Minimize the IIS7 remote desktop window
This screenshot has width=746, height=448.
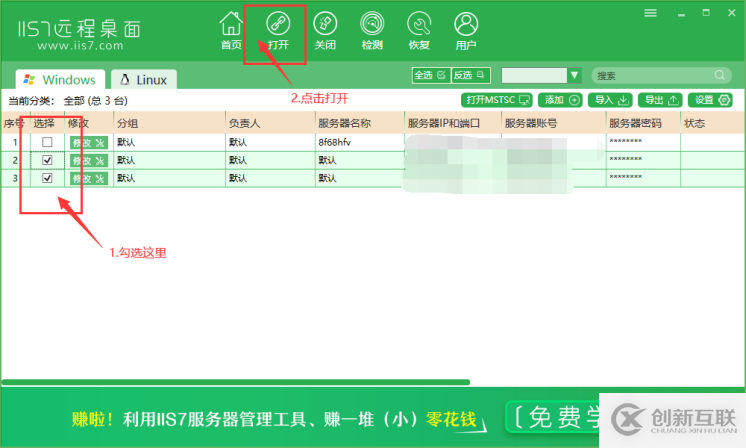point(681,13)
